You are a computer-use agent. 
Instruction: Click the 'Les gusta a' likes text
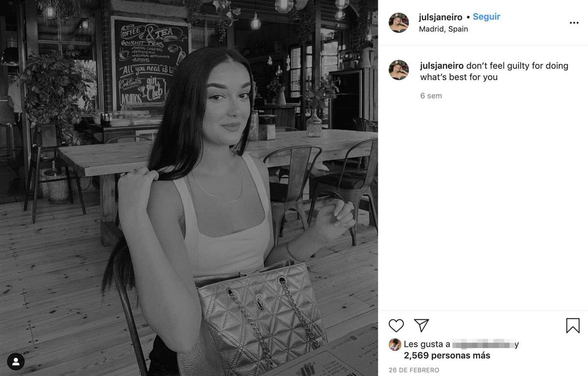pyautogui.click(x=427, y=344)
